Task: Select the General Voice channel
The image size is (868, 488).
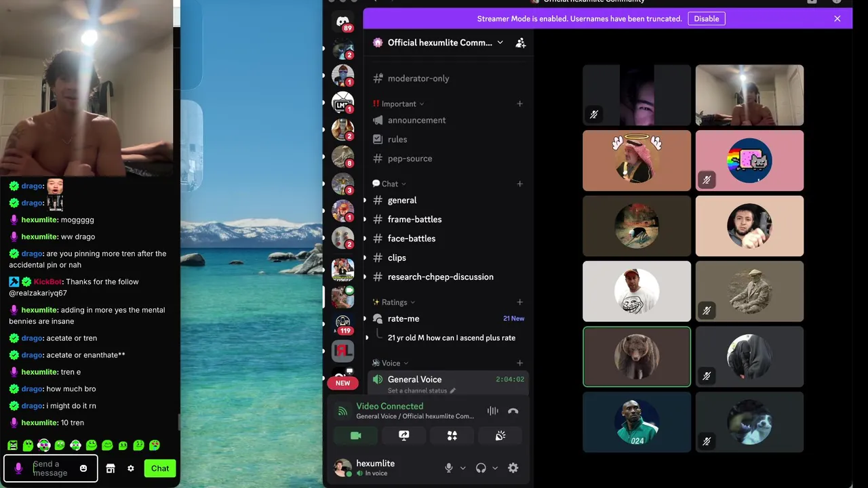Action: click(x=448, y=383)
